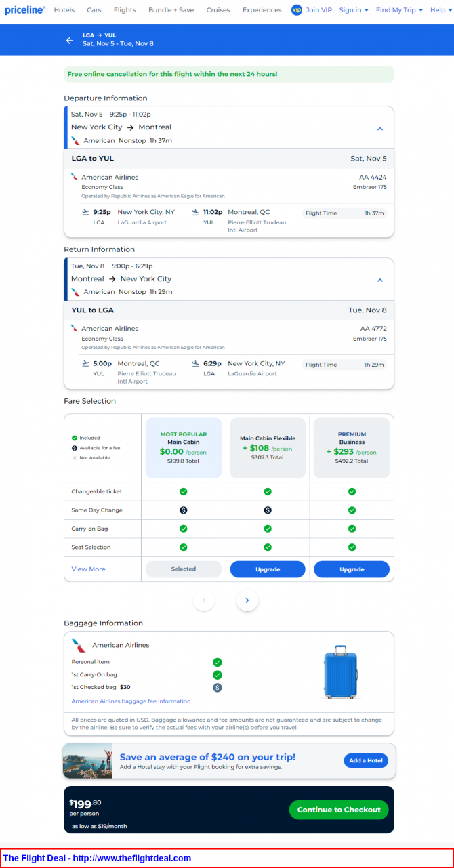Click the takeoff plane icon at 9:25p

tap(85, 212)
